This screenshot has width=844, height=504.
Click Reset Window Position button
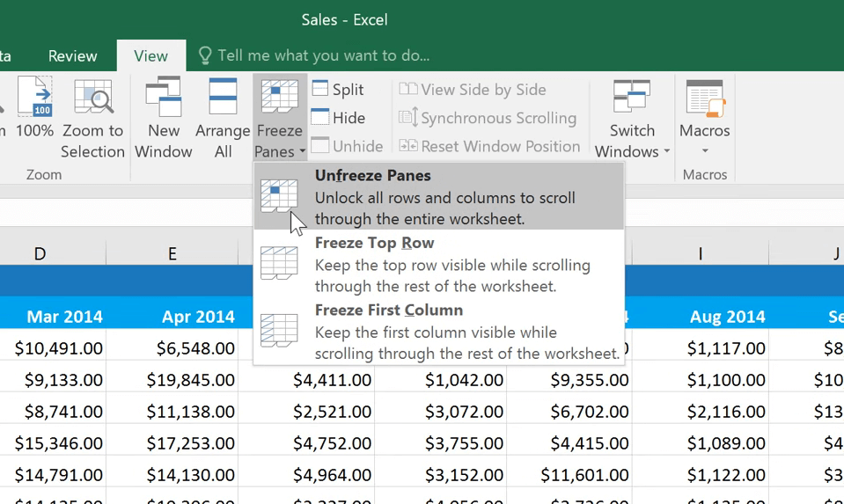click(x=489, y=146)
